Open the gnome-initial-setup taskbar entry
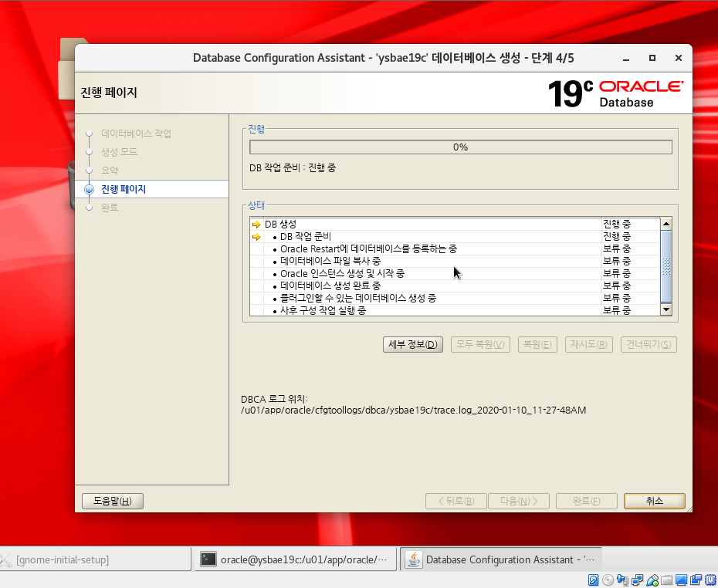 pos(95,559)
